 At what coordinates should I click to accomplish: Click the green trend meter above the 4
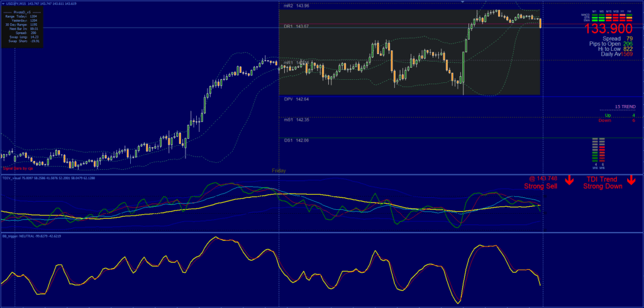[x=595, y=150]
